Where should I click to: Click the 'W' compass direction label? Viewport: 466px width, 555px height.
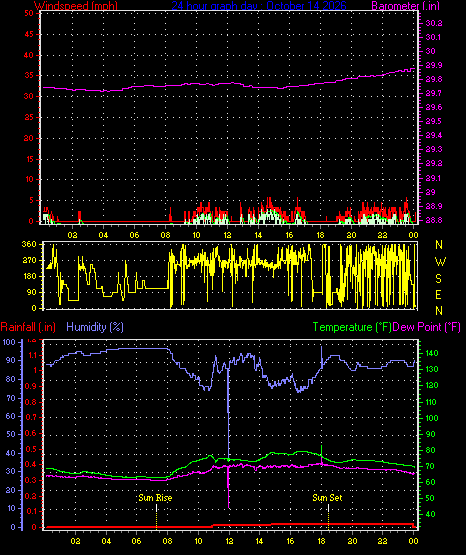[440, 262]
